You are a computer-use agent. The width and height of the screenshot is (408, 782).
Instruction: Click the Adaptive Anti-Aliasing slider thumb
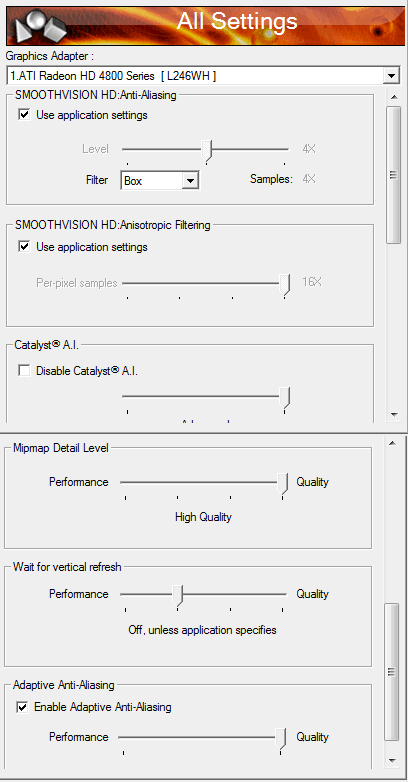[282, 739]
